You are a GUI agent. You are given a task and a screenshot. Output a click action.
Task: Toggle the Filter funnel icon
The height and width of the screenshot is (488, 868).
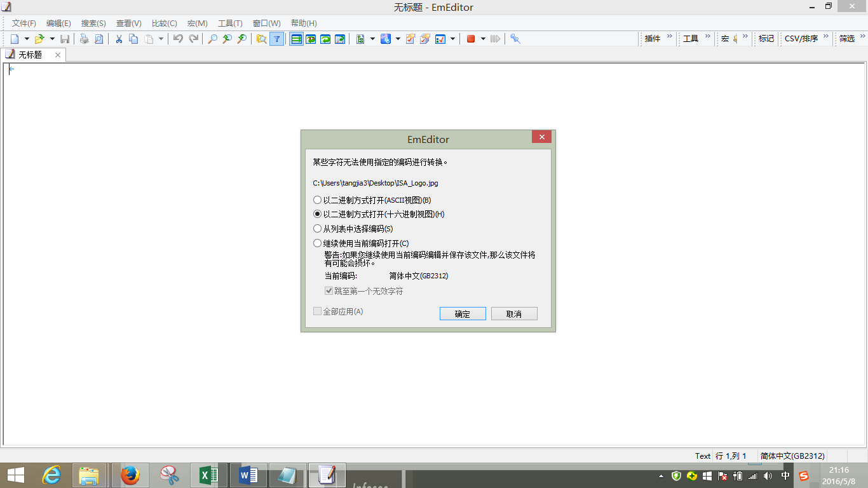pos(277,39)
